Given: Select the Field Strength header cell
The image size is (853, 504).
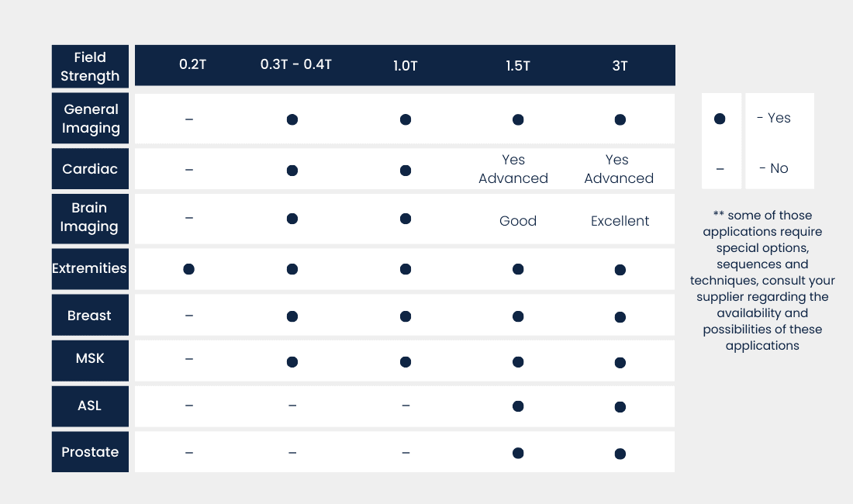Looking at the screenshot, I should (x=90, y=67).
